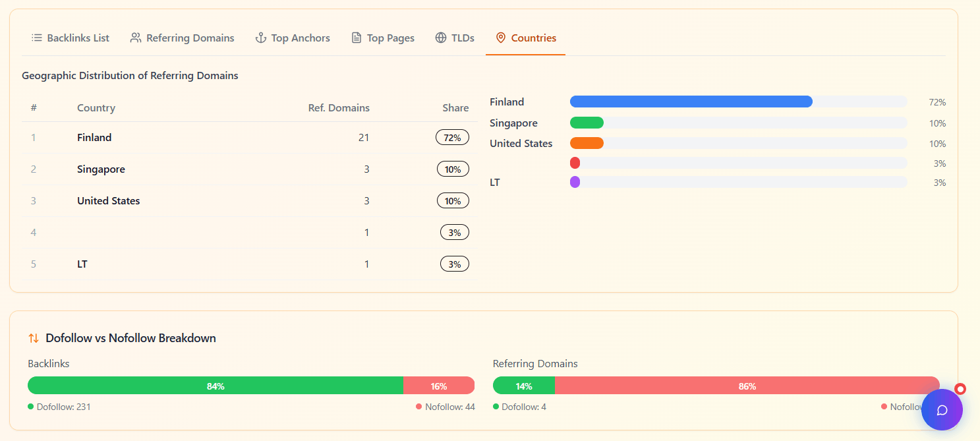Click the Countries map pin icon

tap(501, 38)
